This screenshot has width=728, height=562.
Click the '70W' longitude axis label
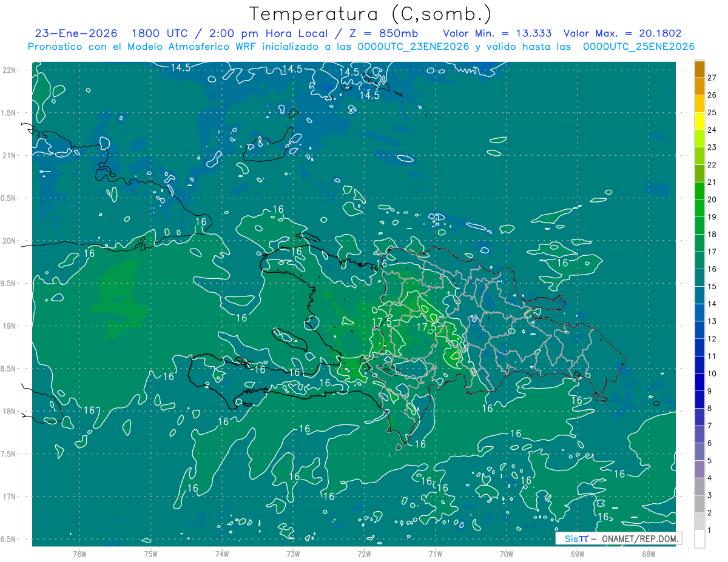click(x=507, y=554)
